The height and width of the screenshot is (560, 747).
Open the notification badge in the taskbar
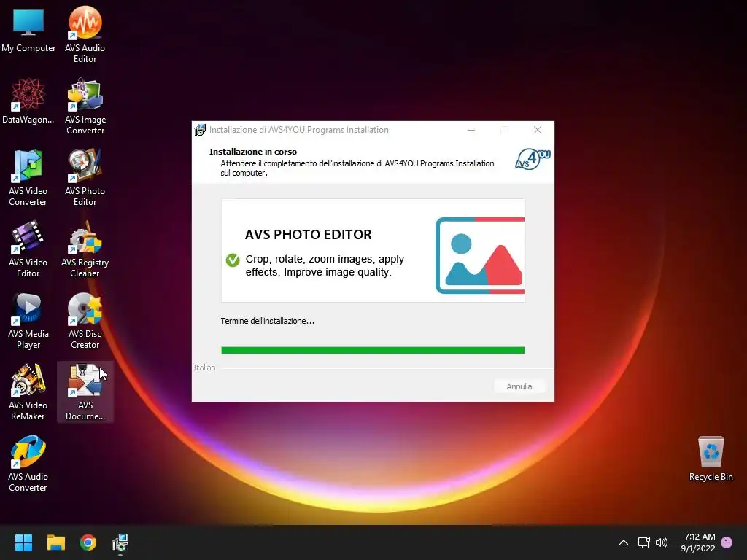tap(727, 542)
